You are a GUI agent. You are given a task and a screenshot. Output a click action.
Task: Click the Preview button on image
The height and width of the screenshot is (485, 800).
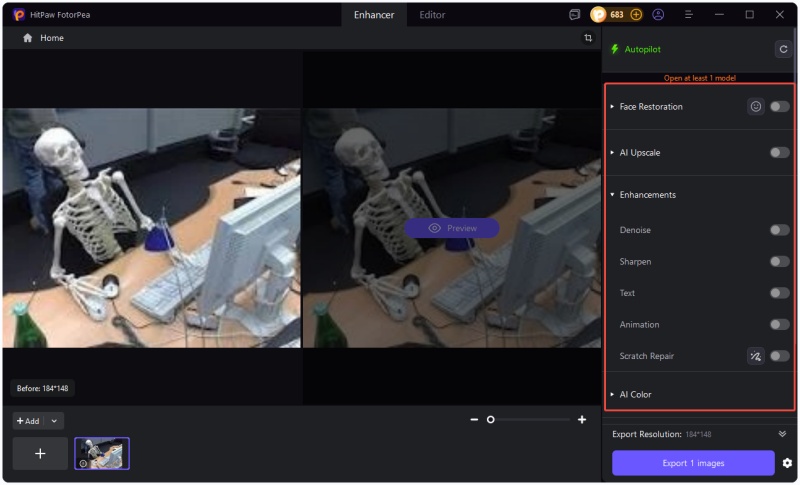(x=452, y=228)
